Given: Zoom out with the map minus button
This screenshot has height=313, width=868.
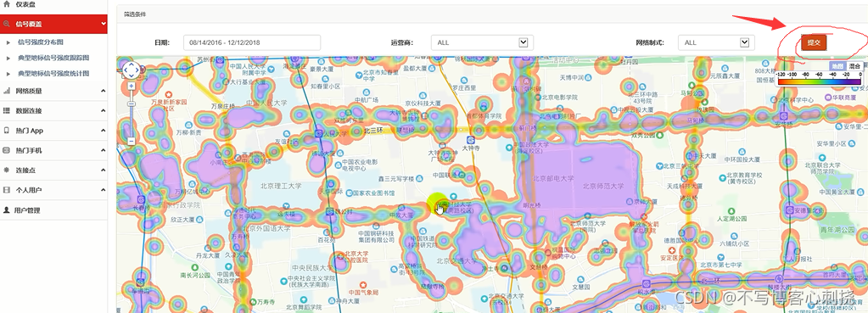Looking at the screenshot, I should (x=132, y=142).
